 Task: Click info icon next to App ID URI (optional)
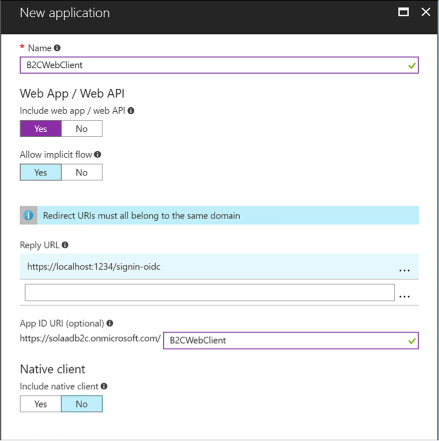110,323
